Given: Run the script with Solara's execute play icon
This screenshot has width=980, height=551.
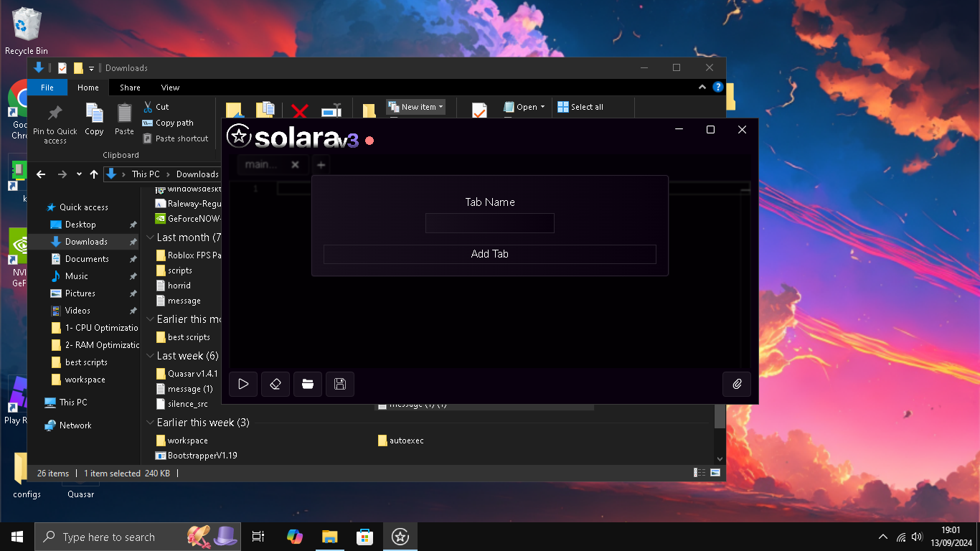Looking at the screenshot, I should tap(243, 384).
